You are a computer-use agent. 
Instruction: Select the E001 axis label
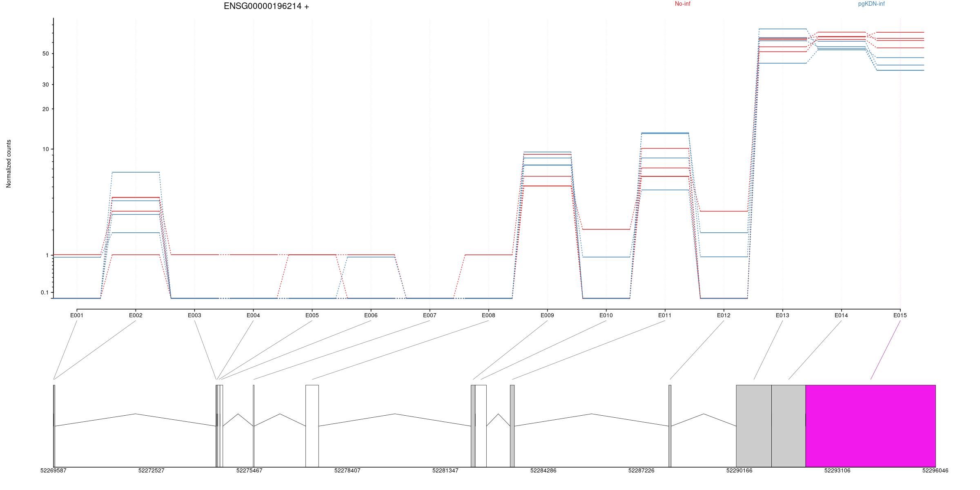(77, 315)
